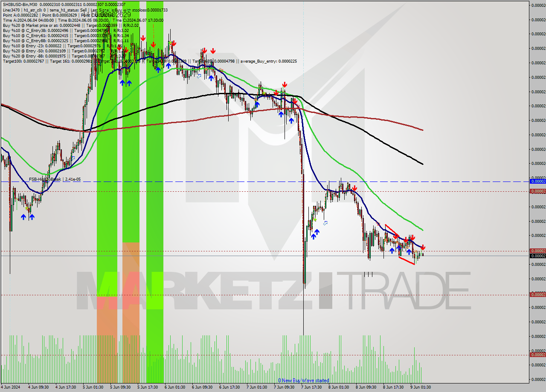Select 'Buy %20 @ Market price or at' line
This screenshot has width=546, height=392.
(x=71, y=25)
